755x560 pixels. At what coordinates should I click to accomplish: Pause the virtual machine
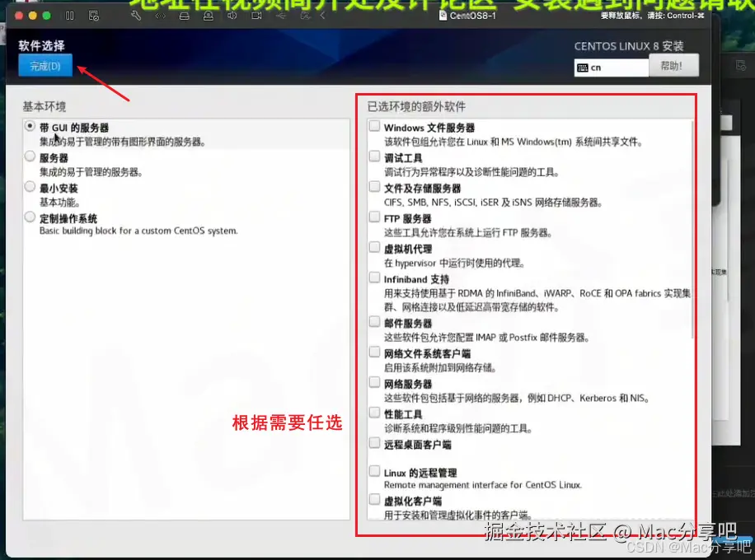point(68,13)
